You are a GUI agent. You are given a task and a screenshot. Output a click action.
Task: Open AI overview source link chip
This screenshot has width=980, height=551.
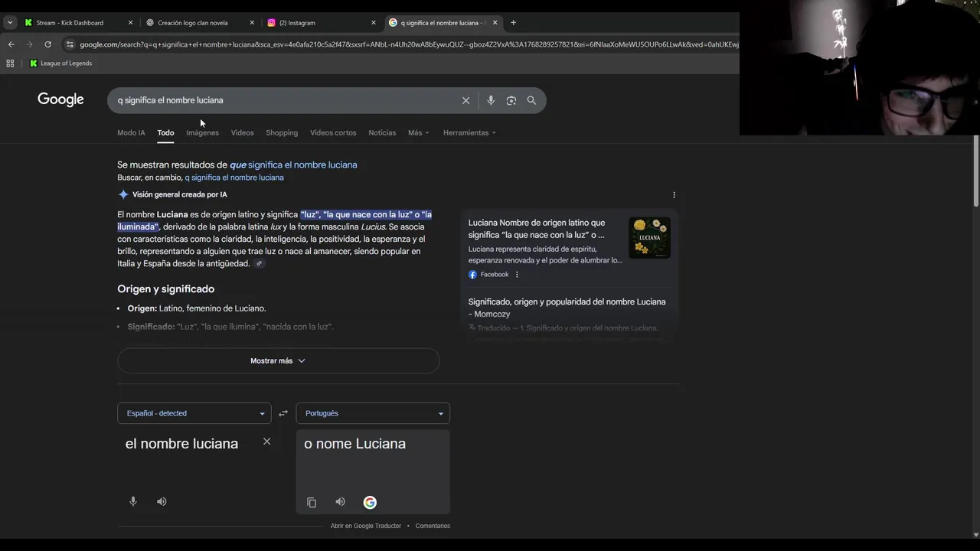[260, 264]
